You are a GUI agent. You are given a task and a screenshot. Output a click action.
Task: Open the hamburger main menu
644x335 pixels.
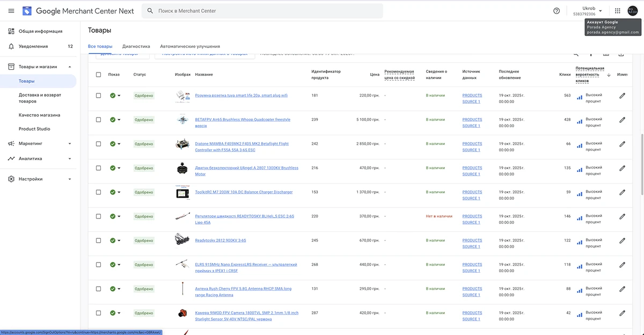point(11,11)
